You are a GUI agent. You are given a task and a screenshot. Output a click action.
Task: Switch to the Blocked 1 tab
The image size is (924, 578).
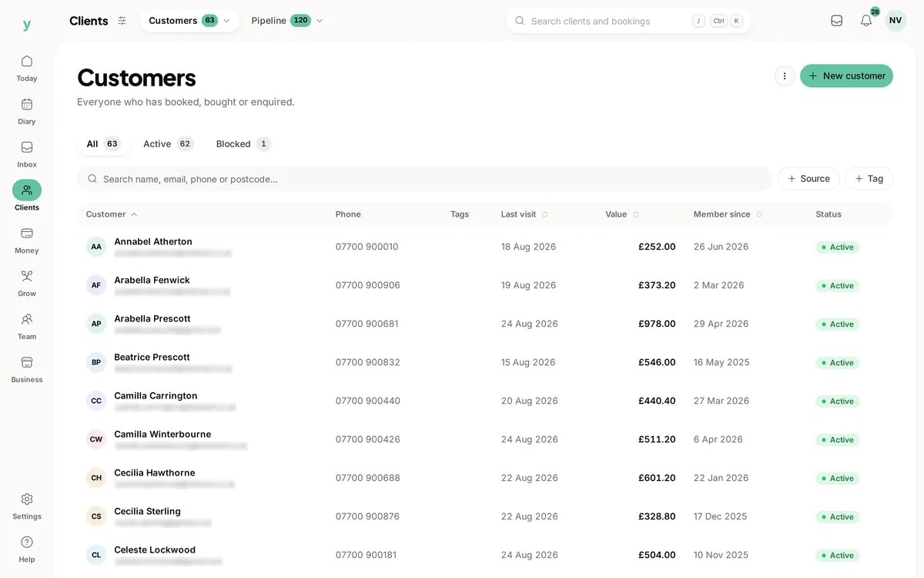coord(243,144)
